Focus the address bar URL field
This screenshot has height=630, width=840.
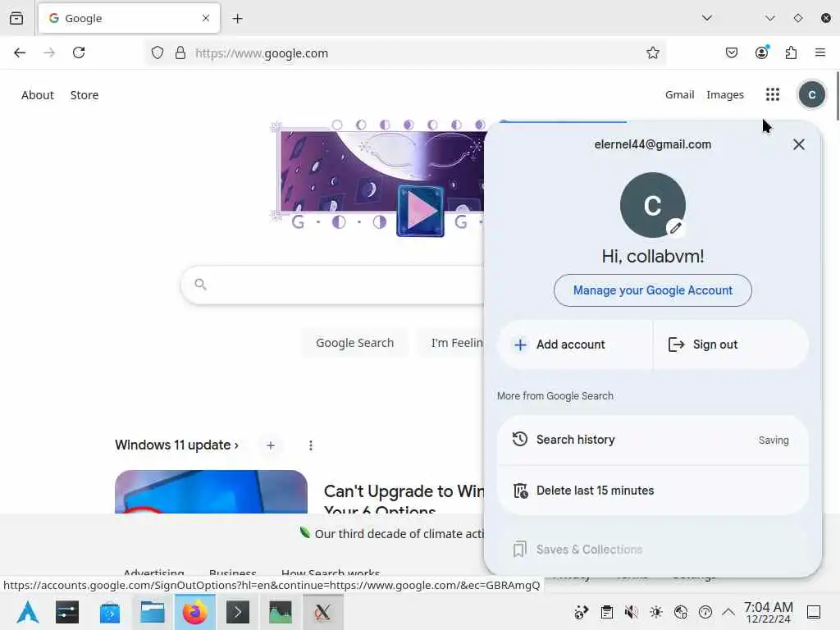(x=407, y=53)
